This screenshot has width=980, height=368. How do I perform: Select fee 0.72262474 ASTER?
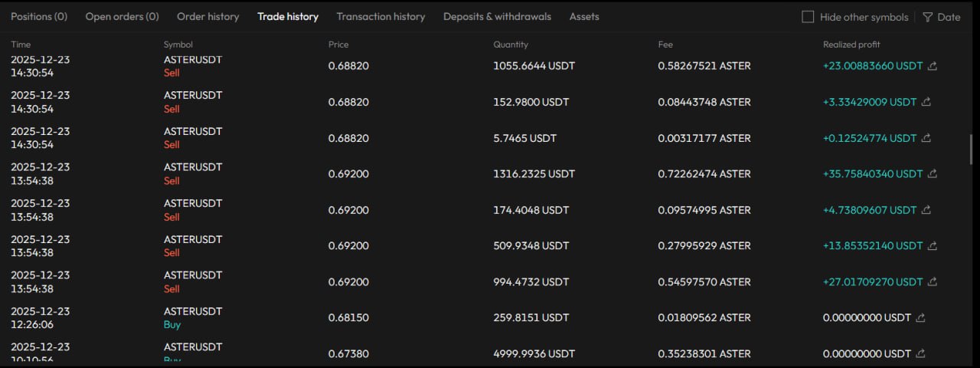[x=704, y=174]
